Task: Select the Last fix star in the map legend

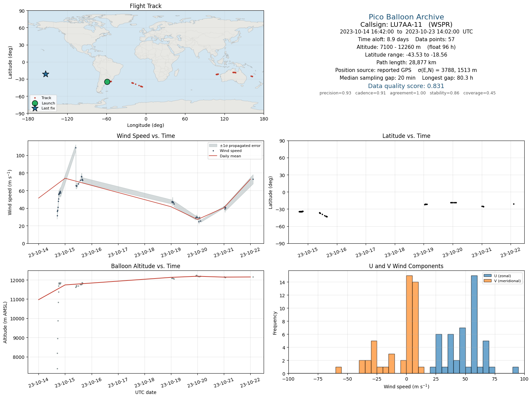Action: [35, 108]
